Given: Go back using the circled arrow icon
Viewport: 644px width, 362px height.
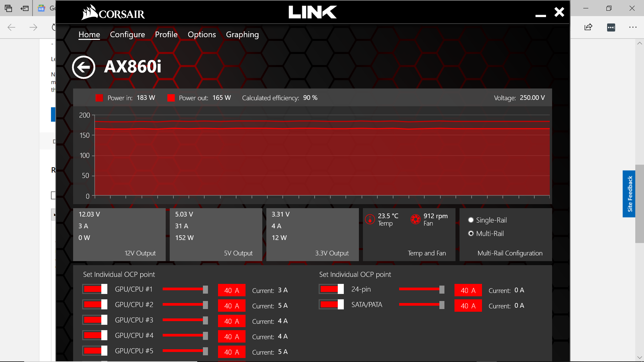Looking at the screenshot, I should (x=84, y=67).
